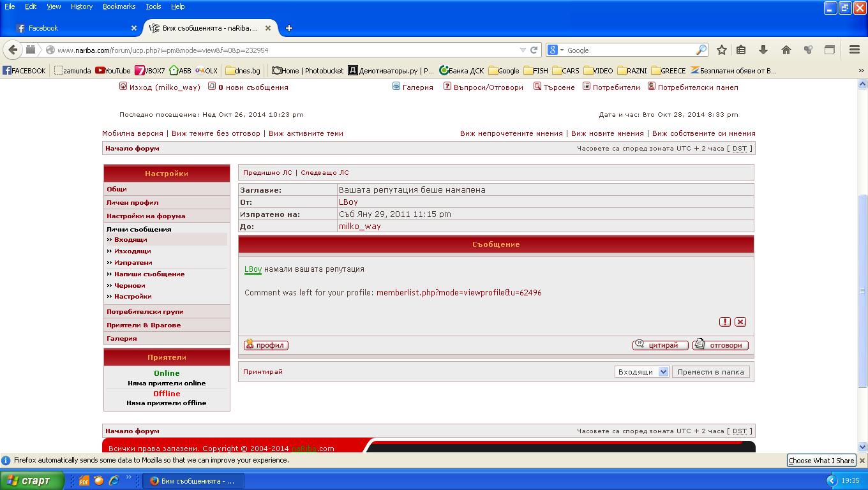Expand the URL bar history dropdown
The image size is (868, 490).
coord(523,50)
